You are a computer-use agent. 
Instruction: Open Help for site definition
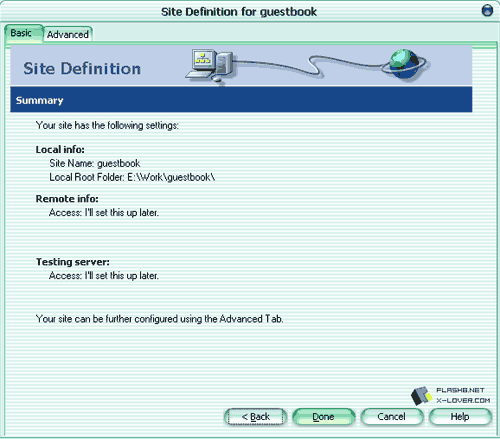pyautogui.click(x=460, y=417)
